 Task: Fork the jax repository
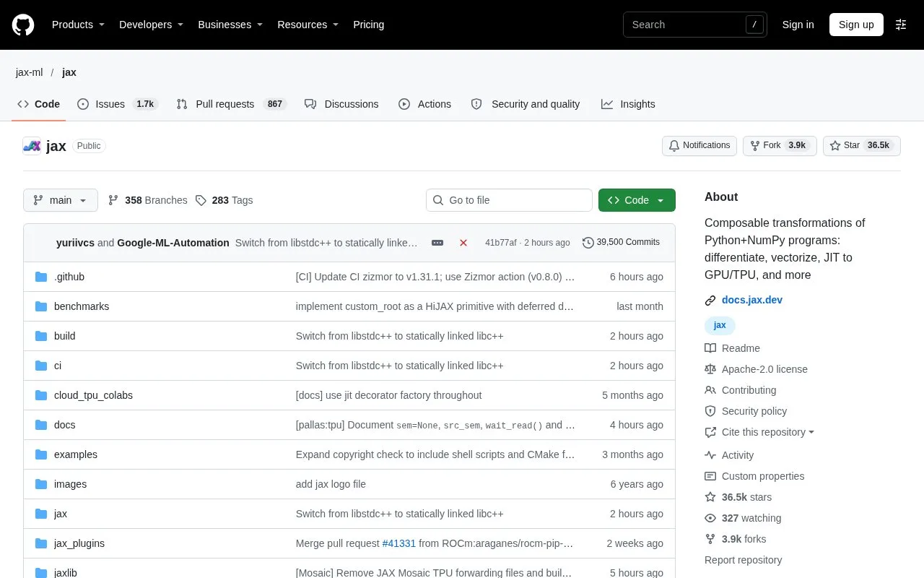pos(780,145)
